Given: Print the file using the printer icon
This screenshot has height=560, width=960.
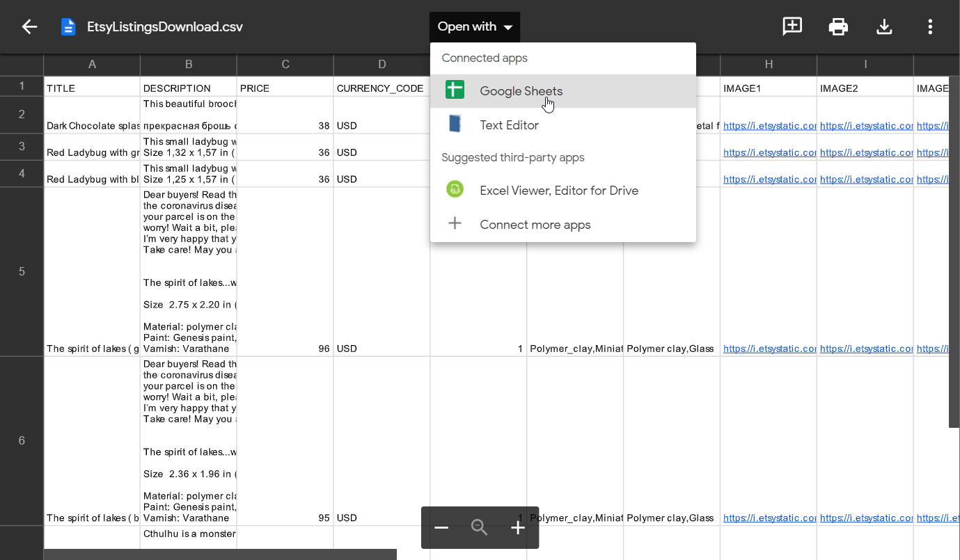Looking at the screenshot, I should [x=838, y=27].
